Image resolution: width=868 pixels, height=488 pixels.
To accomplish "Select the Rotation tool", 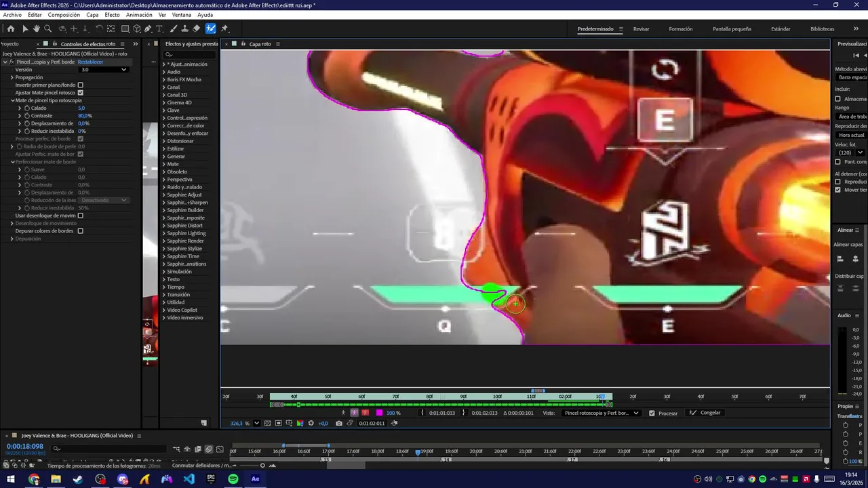I will pos(99,28).
